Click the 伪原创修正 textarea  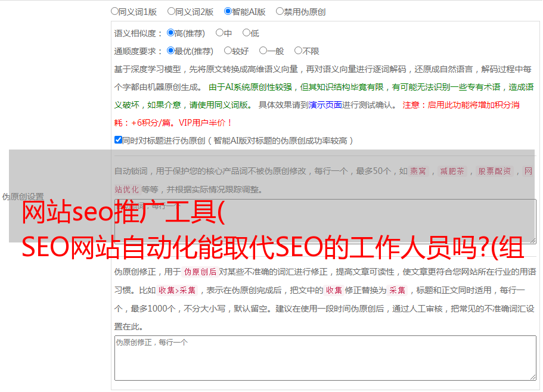[325, 358]
